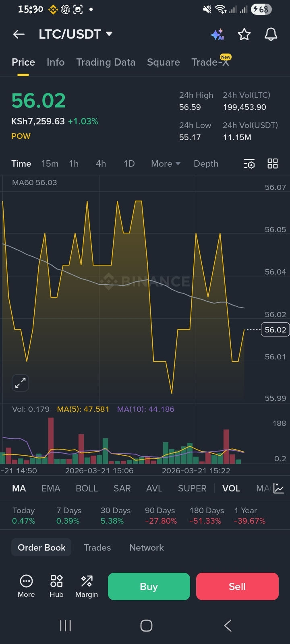Screen dimensions: 290x644
Task: Tap the 24h High value 56.59
Action: pos(190,107)
